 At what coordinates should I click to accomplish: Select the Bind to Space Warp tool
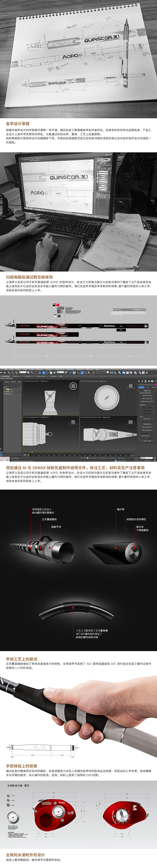point(16,373)
